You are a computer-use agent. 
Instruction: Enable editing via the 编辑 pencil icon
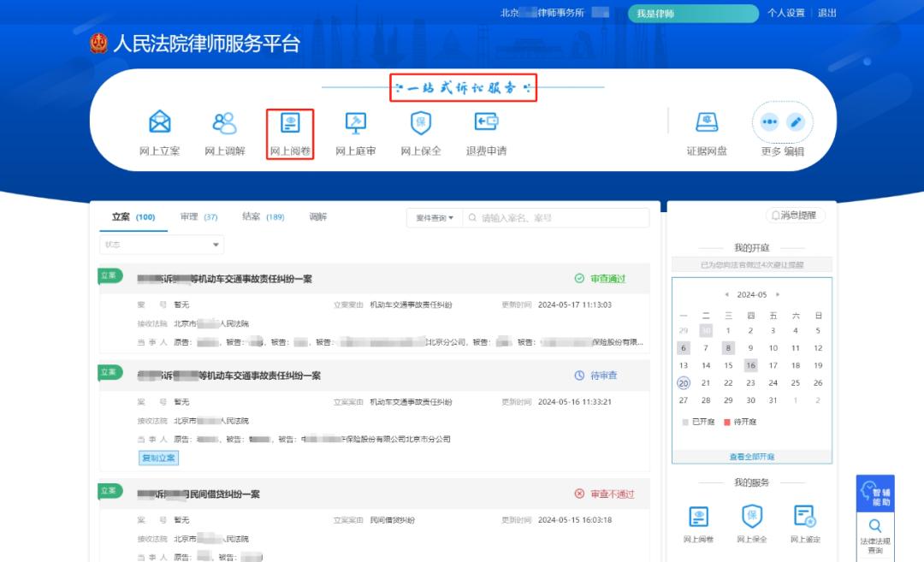click(x=797, y=122)
